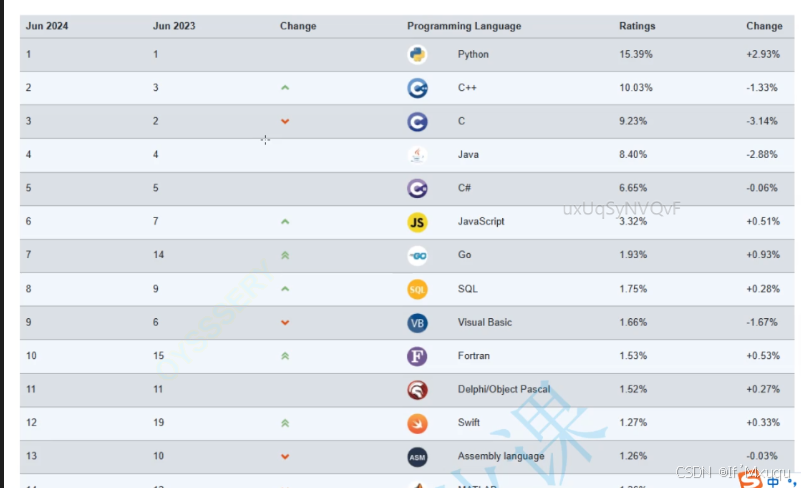Click the Fortran purple F icon
Image resolution: width=801 pixels, height=488 pixels.
coord(417,356)
